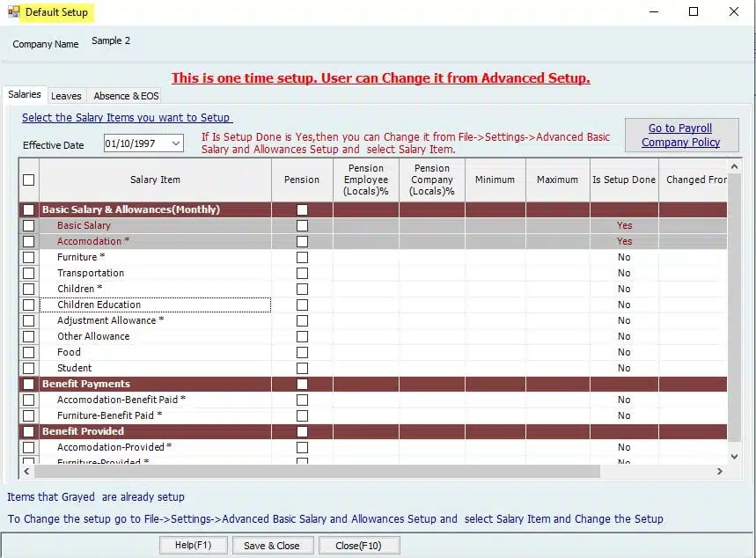
Task: Click the Close(F10) button
Action: point(358,546)
